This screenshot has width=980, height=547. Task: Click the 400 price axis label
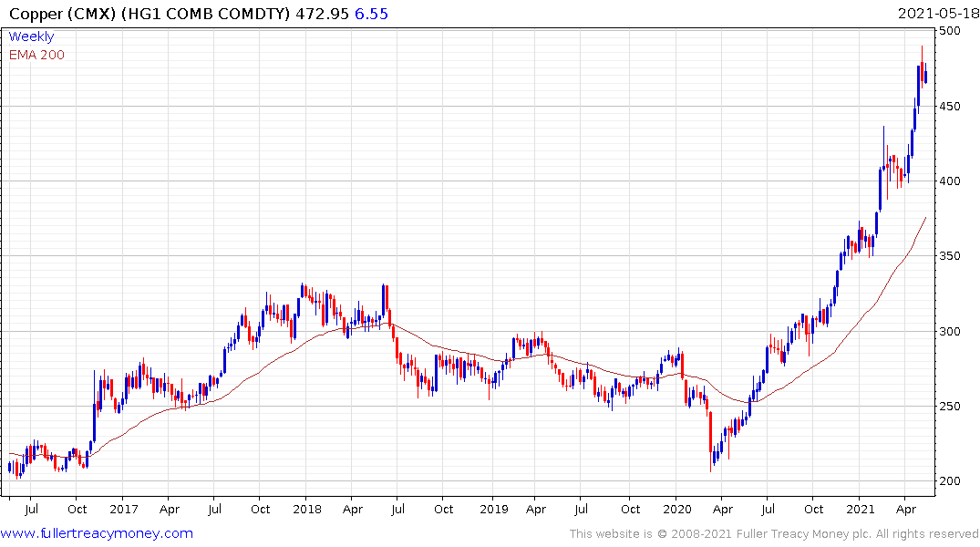coord(950,181)
